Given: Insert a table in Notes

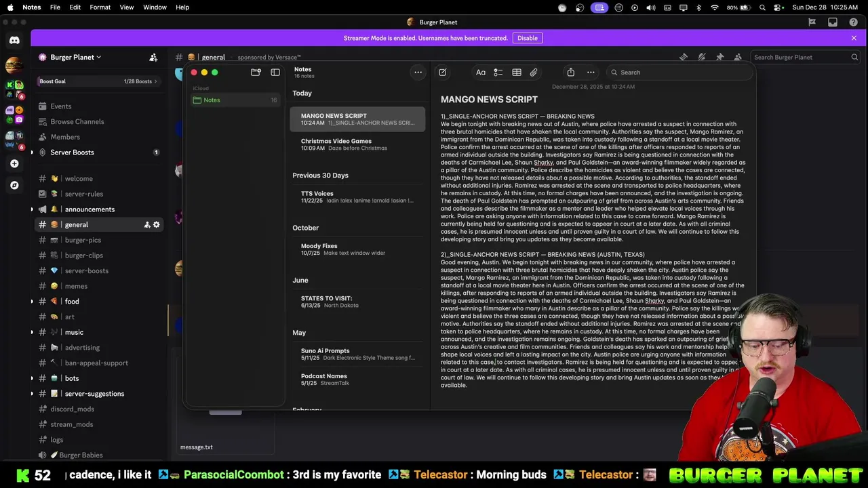Looking at the screenshot, I should (x=516, y=73).
